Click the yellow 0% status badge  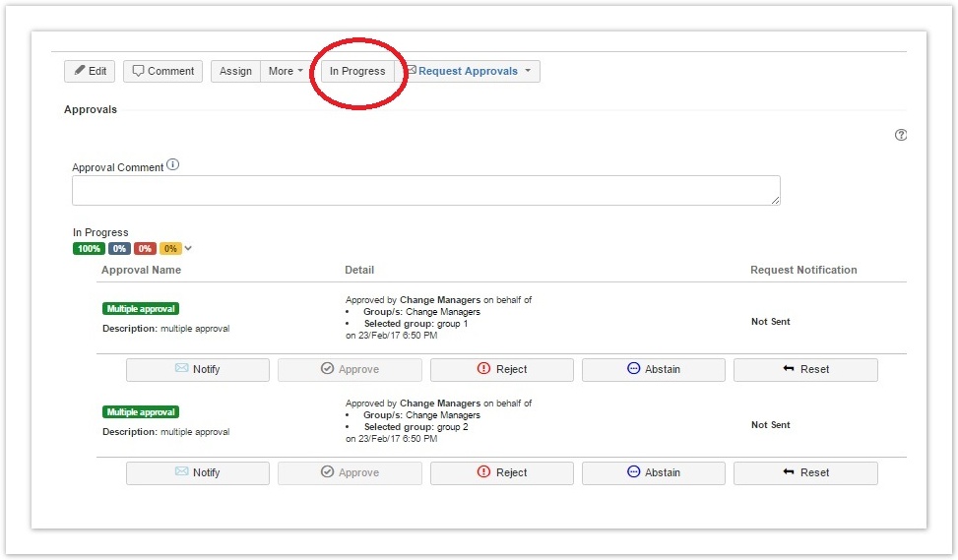pyautogui.click(x=170, y=248)
